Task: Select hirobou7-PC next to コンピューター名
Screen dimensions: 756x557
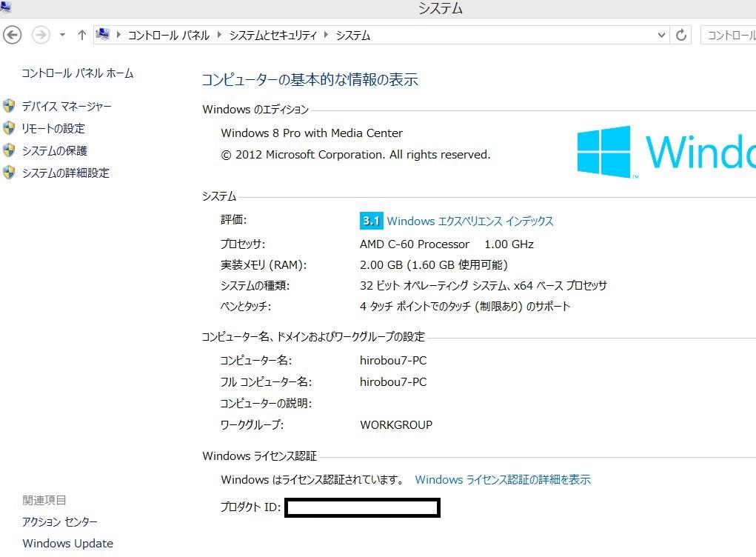Action: click(393, 361)
